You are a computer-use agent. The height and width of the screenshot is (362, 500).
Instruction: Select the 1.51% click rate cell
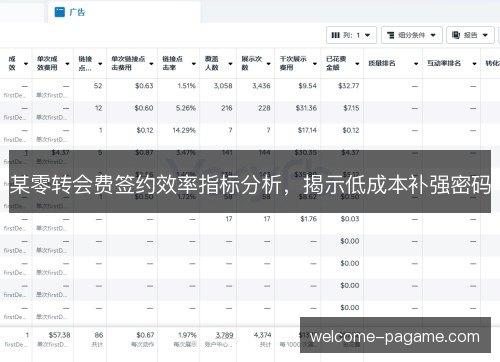click(x=186, y=86)
